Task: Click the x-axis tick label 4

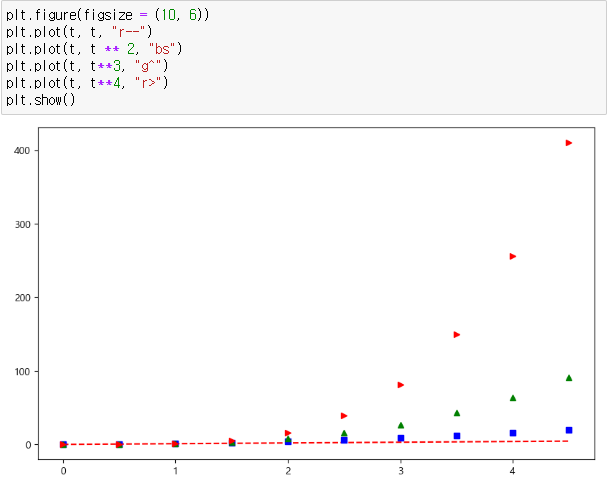Action: coord(513,471)
